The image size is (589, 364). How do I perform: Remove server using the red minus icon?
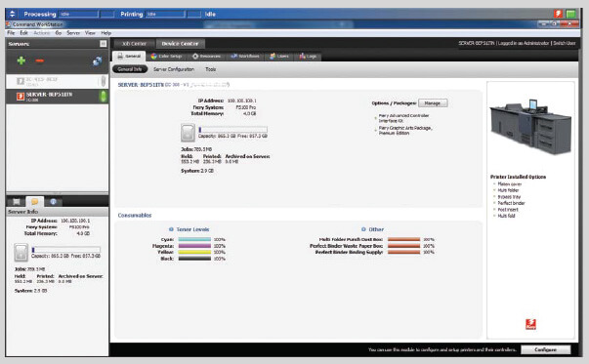pos(39,61)
